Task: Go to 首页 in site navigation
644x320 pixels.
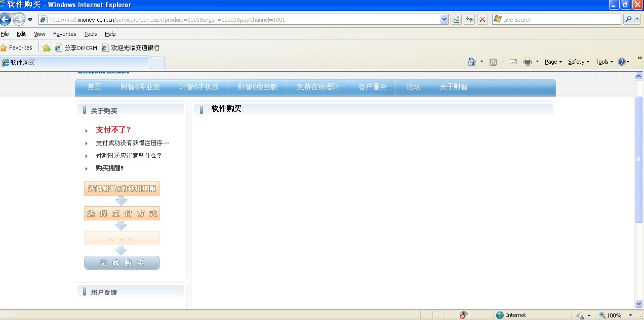Action: point(94,87)
